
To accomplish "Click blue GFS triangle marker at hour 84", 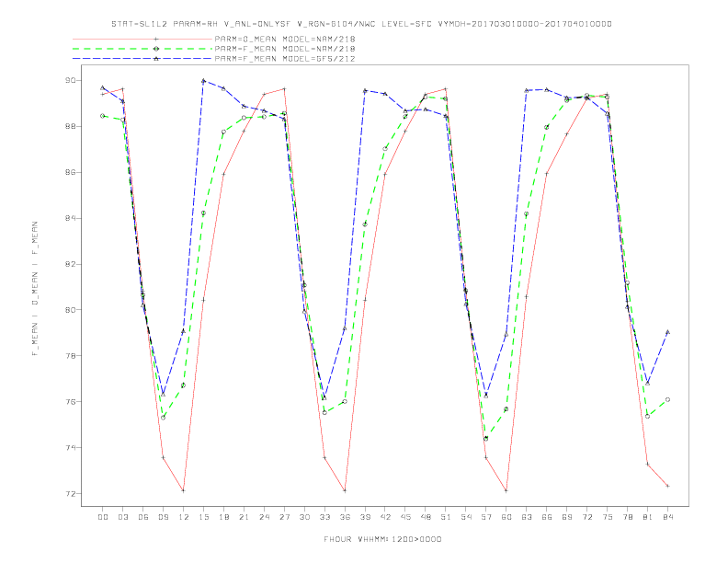I will coord(667,332).
